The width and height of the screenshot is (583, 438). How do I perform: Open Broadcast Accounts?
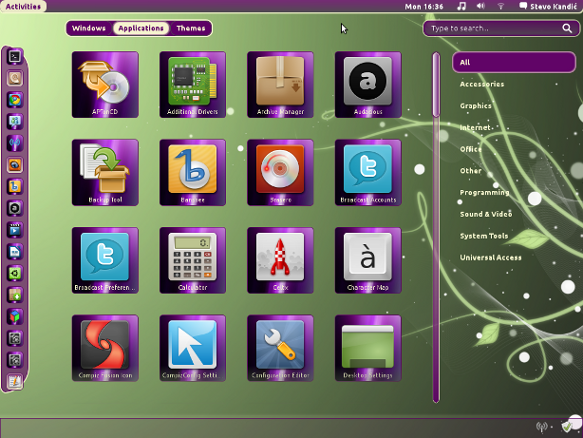pyautogui.click(x=368, y=173)
